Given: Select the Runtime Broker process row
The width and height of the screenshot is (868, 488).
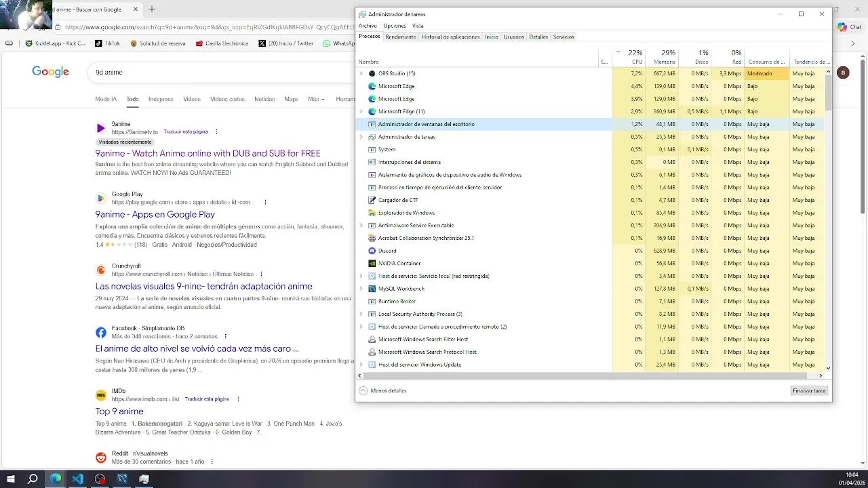Looking at the screenshot, I should point(590,301).
